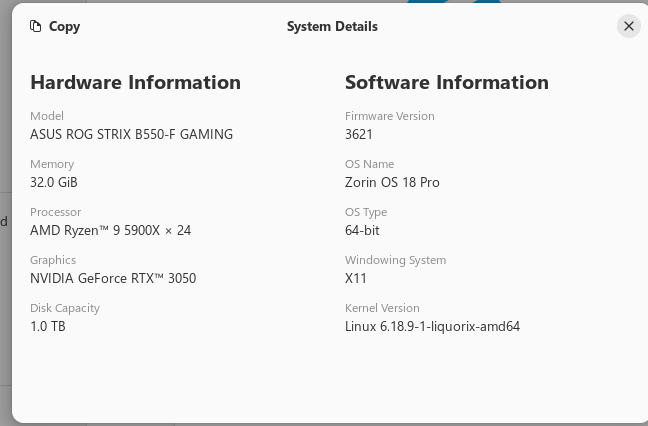
Task: Select the Zorin OS 18 Pro text
Action: point(392,182)
